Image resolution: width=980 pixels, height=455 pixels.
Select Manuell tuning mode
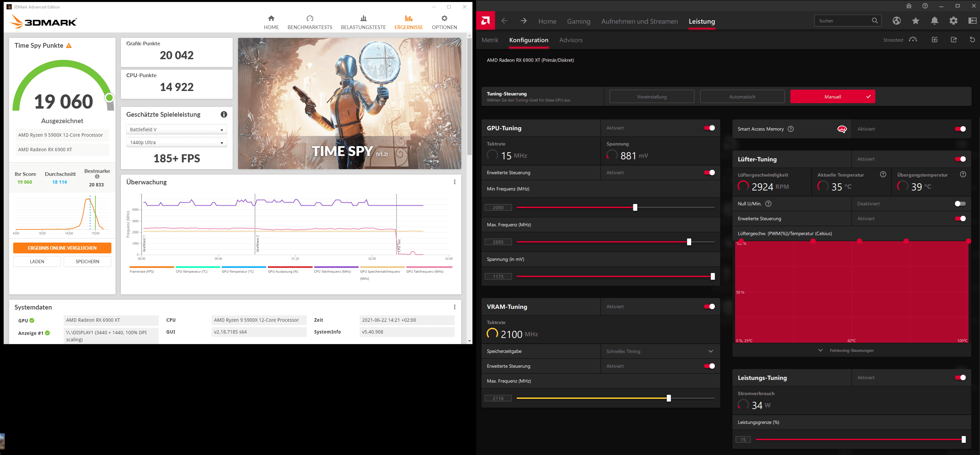pos(833,96)
